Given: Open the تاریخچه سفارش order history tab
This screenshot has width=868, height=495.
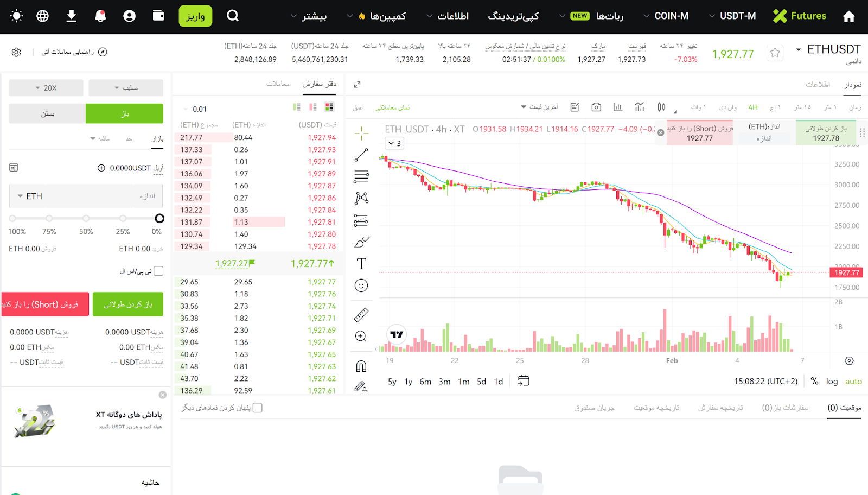Looking at the screenshot, I should pyautogui.click(x=720, y=408).
